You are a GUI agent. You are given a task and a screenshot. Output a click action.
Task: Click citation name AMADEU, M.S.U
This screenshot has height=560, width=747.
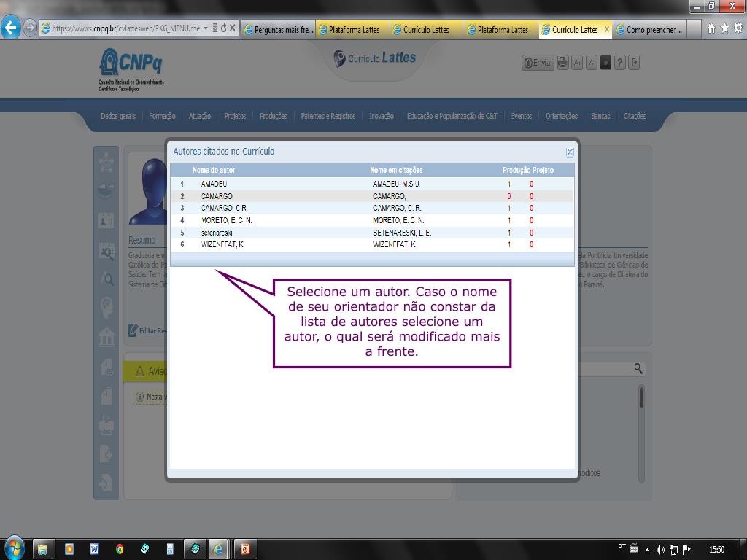point(396,184)
